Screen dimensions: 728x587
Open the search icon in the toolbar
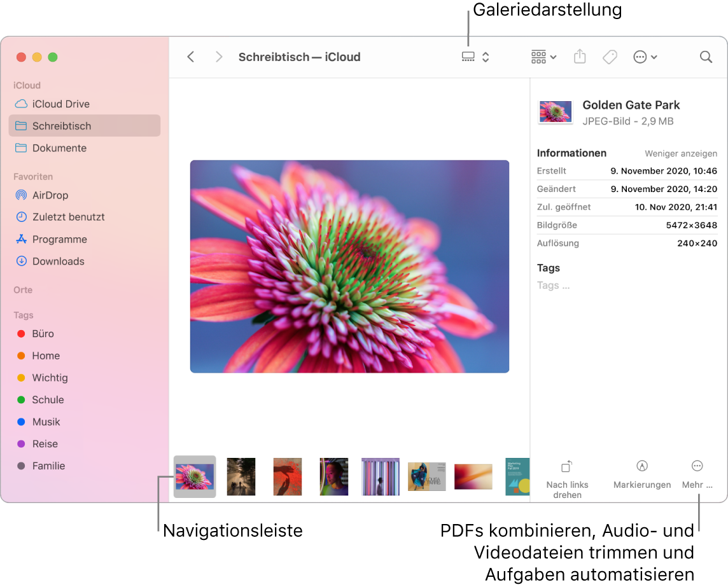point(706,57)
